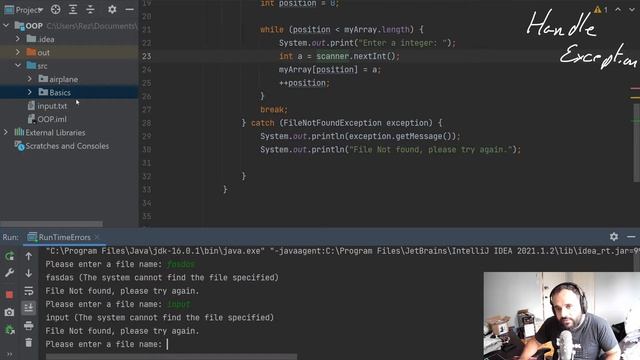Viewport: 640px width, 360px height.
Task: Hide the Run tool window
Action: point(631,237)
